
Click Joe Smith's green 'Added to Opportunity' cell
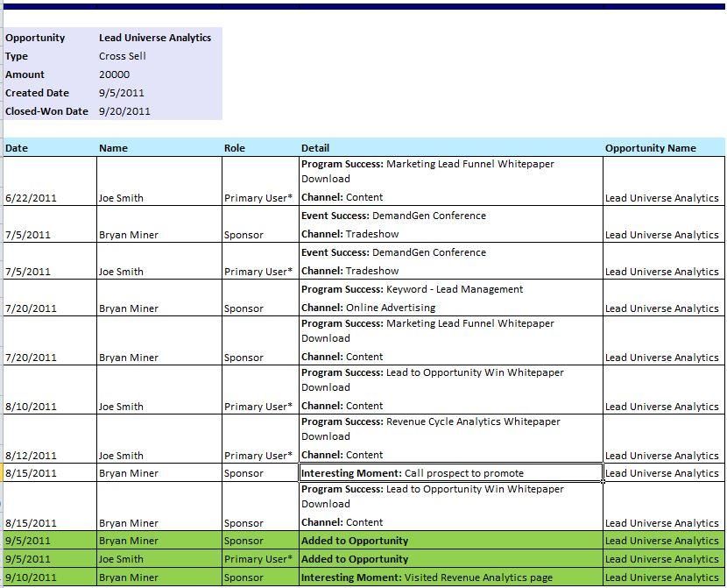click(450, 559)
